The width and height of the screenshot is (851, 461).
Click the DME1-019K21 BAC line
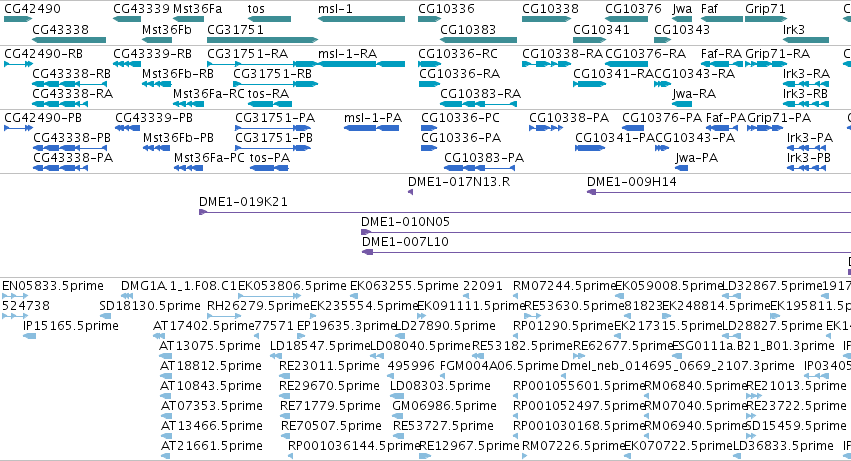tap(525, 212)
